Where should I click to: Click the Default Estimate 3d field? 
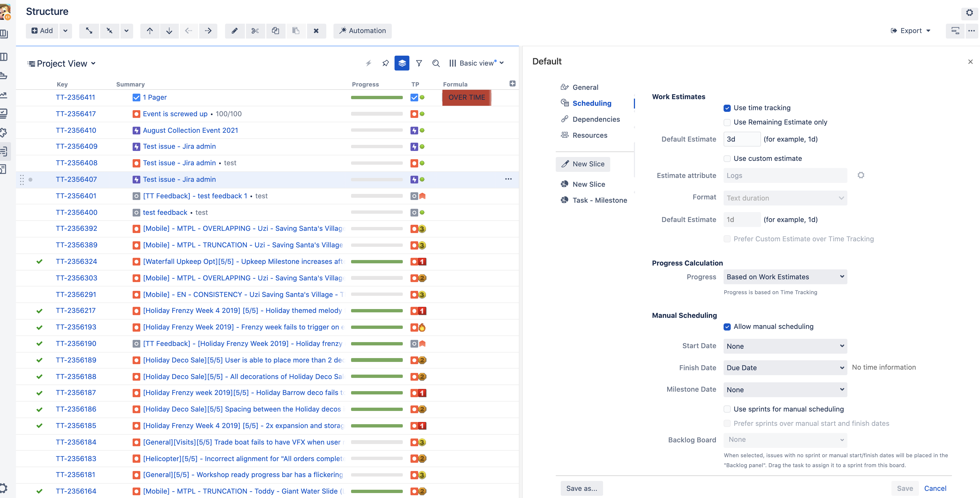click(741, 139)
